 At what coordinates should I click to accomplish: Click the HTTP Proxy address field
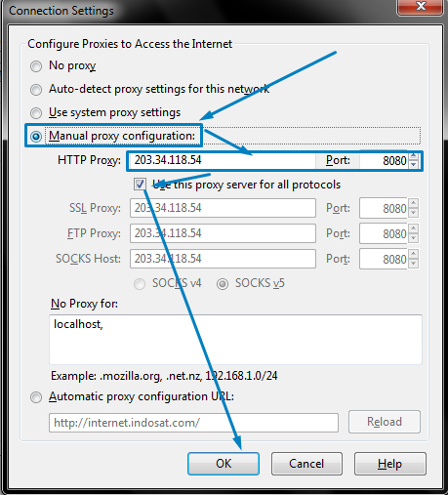(x=223, y=160)
